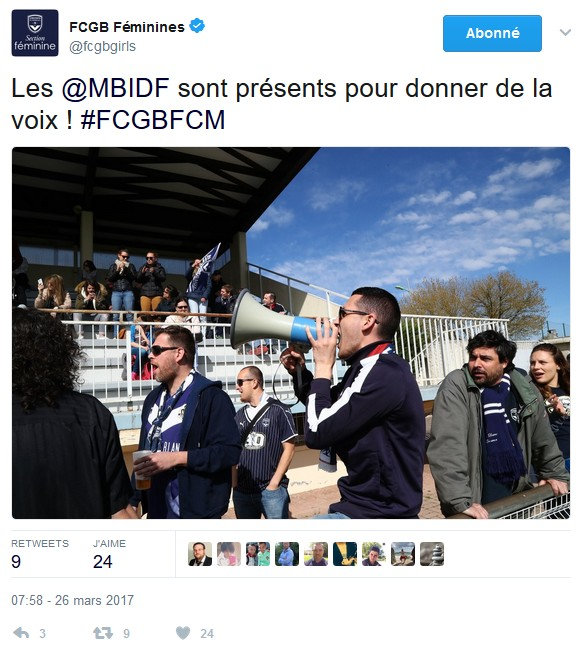Open first liker avatar with suit
The width and height of the screenshot is (585, 648).
point(200,554)
